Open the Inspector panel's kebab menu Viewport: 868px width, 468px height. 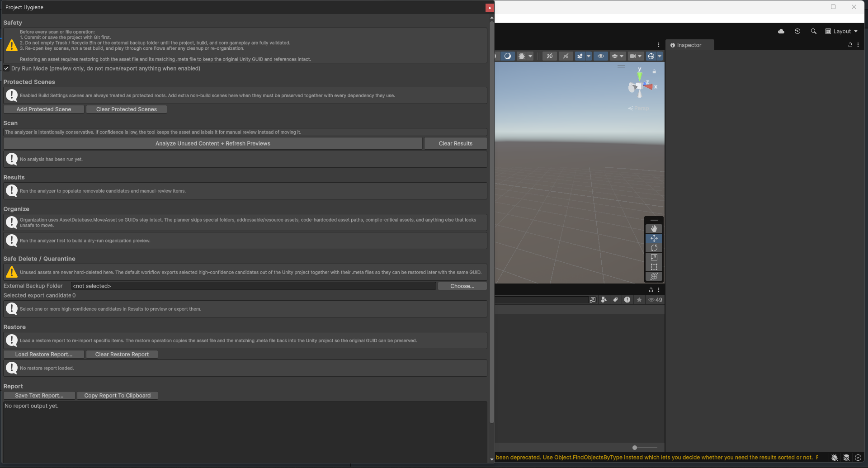[859, 45]
